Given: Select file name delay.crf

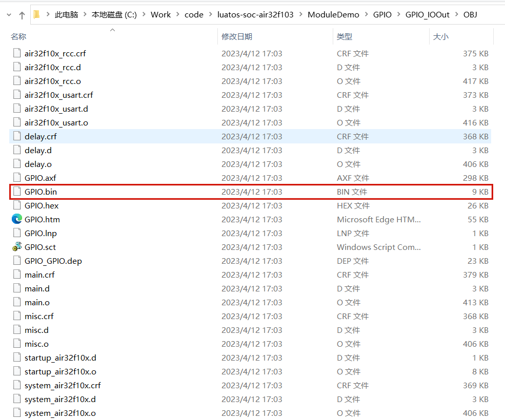Looking at the screenshot, I should pos(41,136).
